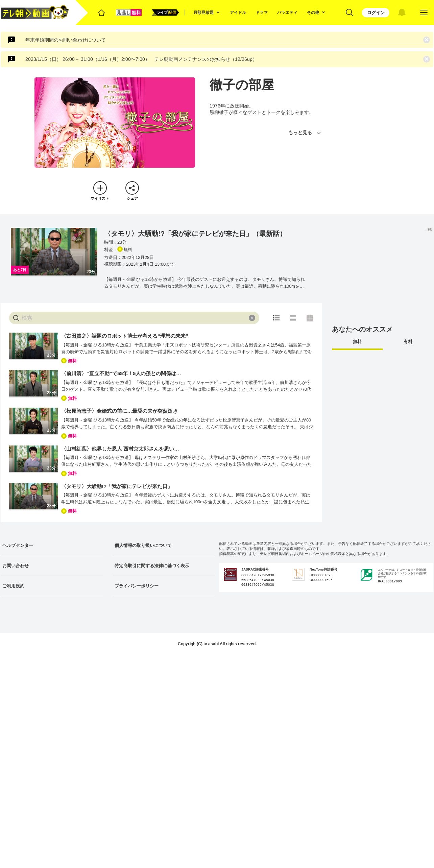Viewport: 434px width, 868px height.
Task: Open ご利用規約 footer link
Action: (14, 586)
